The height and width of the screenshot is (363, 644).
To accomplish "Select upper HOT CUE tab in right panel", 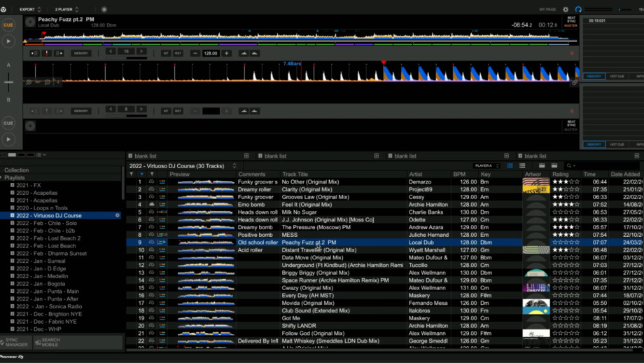I will click(x=617, y=76).
